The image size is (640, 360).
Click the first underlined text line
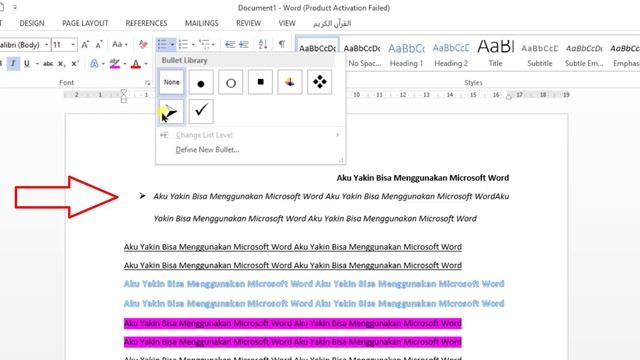pyautogui.click(x=293, y=247)
